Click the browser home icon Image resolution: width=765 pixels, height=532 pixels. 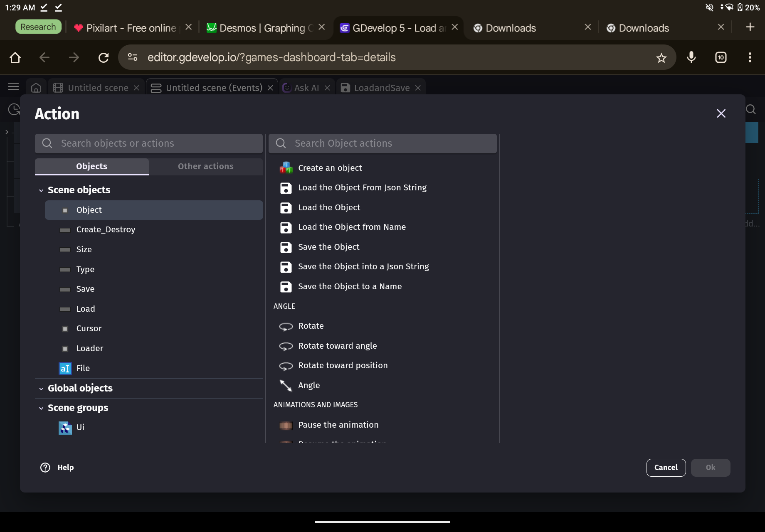(x=15, y=57)
